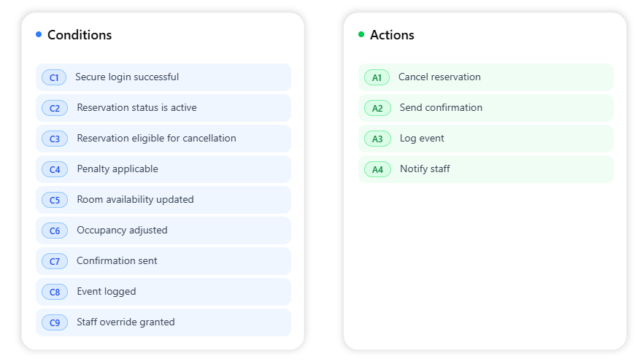
Task: Click the A1 action badge
Action: pos(377,77)
